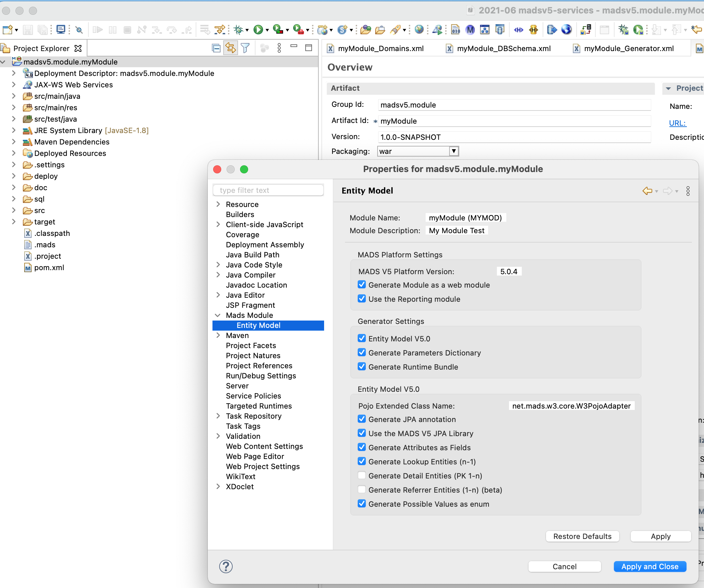
Task: Click the Debug bug icon in toolbar
Action: 238,30
